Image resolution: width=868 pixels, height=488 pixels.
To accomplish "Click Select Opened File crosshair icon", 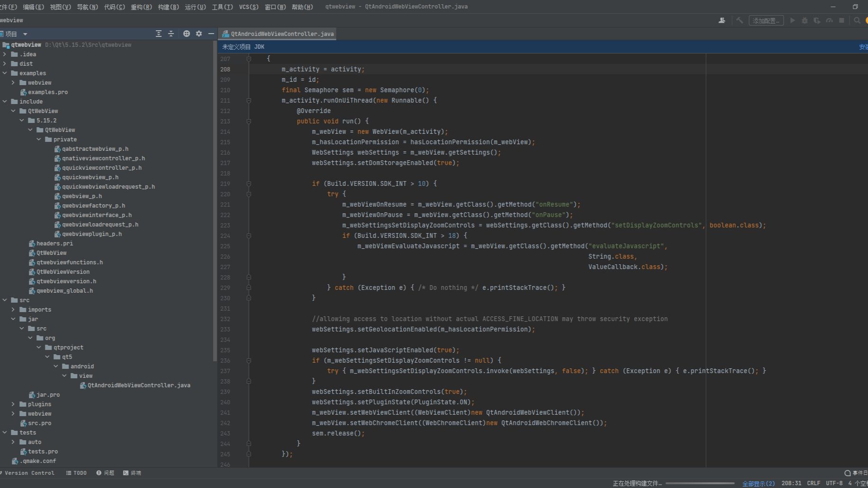I will pyautogui.click(x=186, y=34).
